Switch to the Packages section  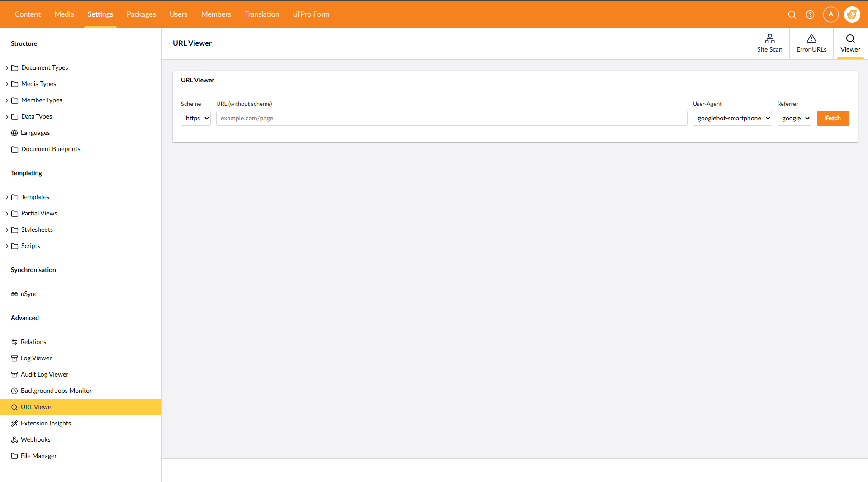coord(141,14)
